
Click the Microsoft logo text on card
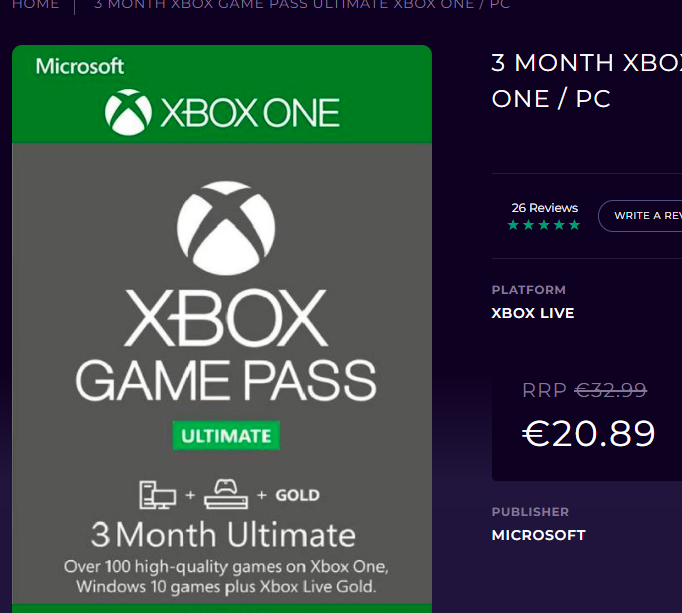pyautogui.click(x=80, y=66)
